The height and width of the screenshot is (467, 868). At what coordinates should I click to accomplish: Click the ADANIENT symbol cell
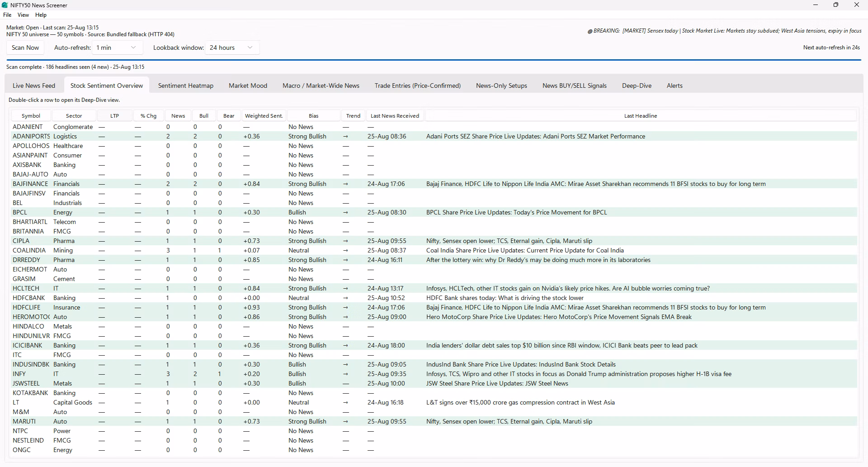pos(28,127)
